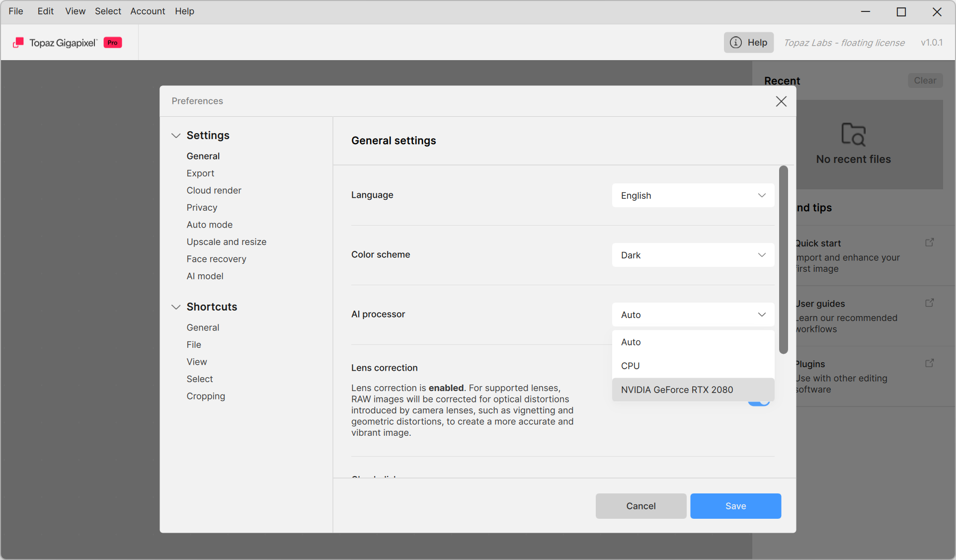The height and width of the screenshot is (560, 956).
Task: Click the Pro badge next to logo
Action: (113, 43)
